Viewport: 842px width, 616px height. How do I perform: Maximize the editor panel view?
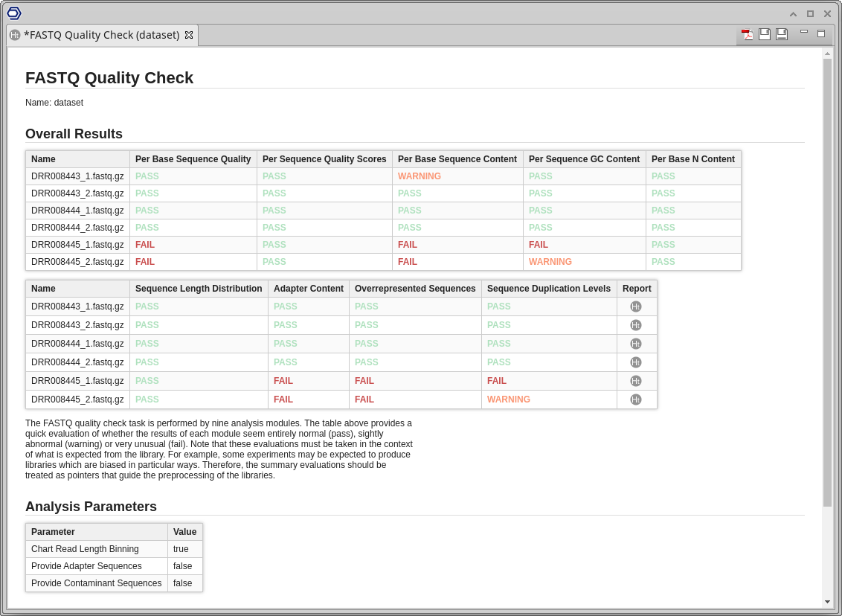tap(821, 33)
